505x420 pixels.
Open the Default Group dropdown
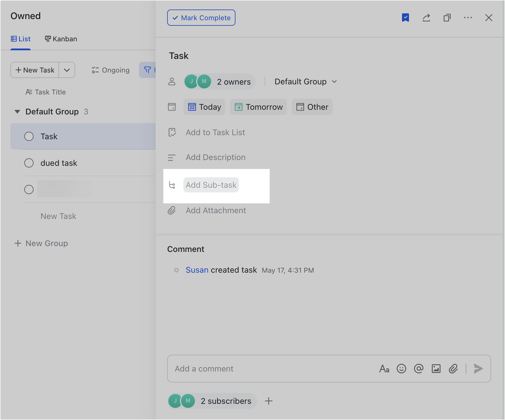[305, 81]
